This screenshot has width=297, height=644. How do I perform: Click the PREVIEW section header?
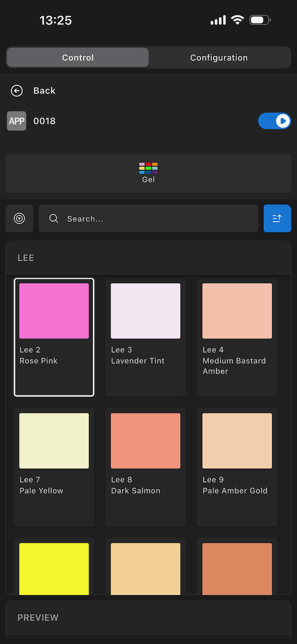coord(148,617)
